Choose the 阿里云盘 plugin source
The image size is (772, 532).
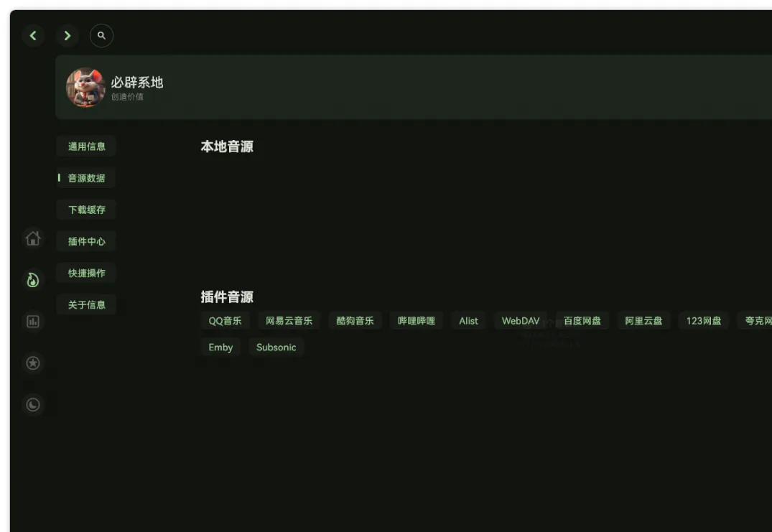643,321
